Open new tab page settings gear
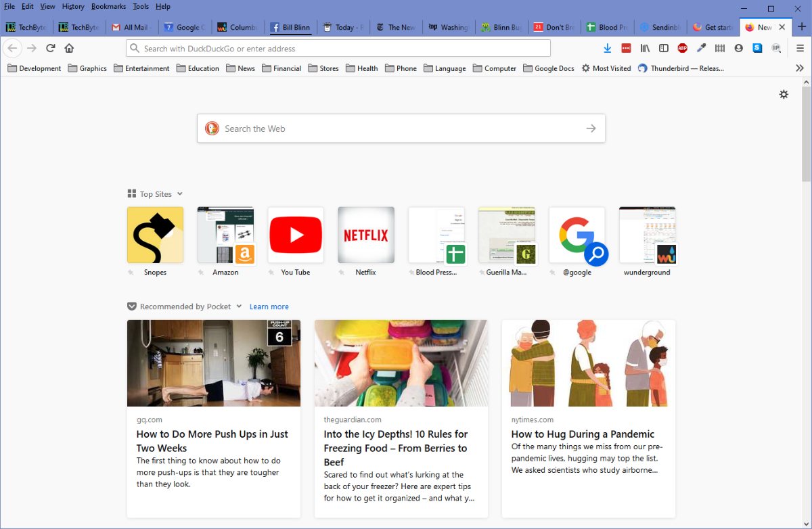The height and width of the screenshot is (529, 812). pyautogui.click(x=784, y=94)
